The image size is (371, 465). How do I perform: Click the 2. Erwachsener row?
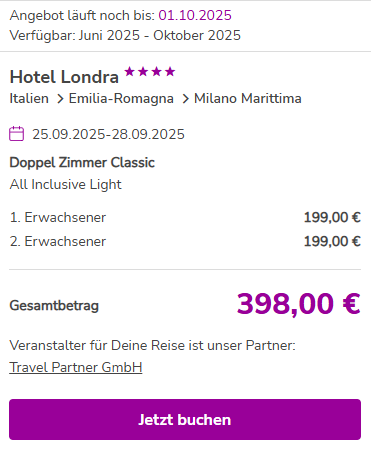(185, 241)
